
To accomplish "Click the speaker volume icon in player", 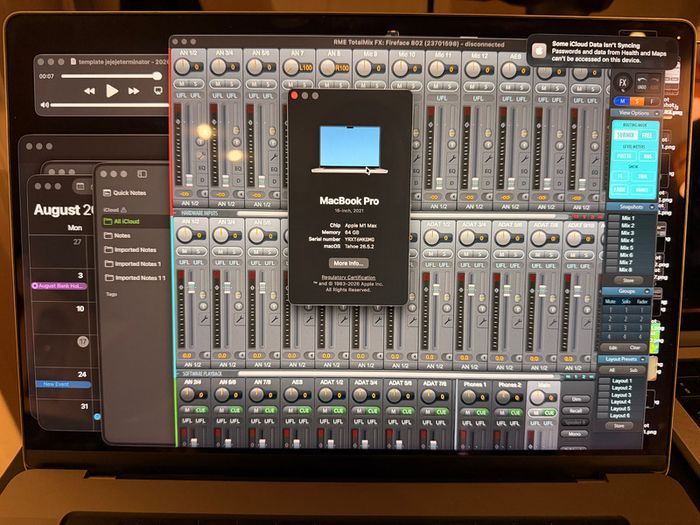I will coord(45,105).
